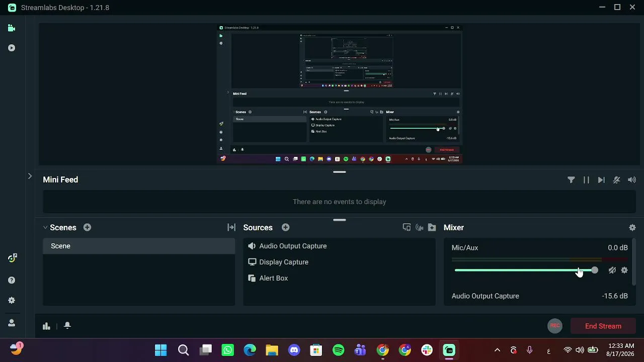644x362 pixels.
Task: Click the divider handle below Mini Feed
Action: (x=340, y=220)
